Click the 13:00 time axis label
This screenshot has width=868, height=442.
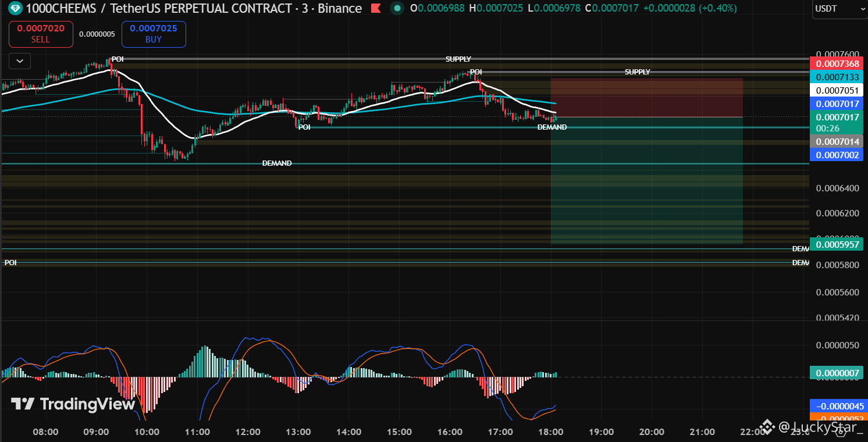(x=298, y=432)
